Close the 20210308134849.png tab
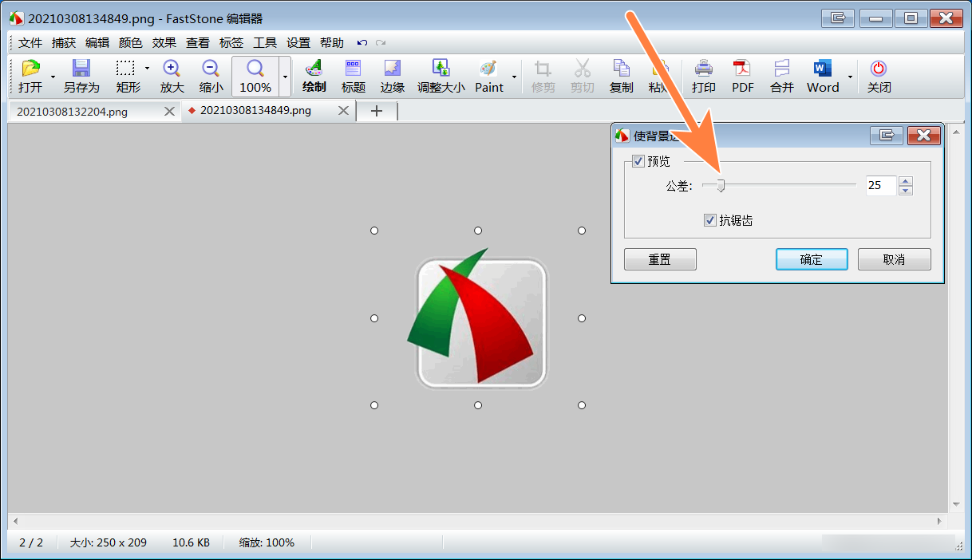972x560 pixels. (344, 112)
